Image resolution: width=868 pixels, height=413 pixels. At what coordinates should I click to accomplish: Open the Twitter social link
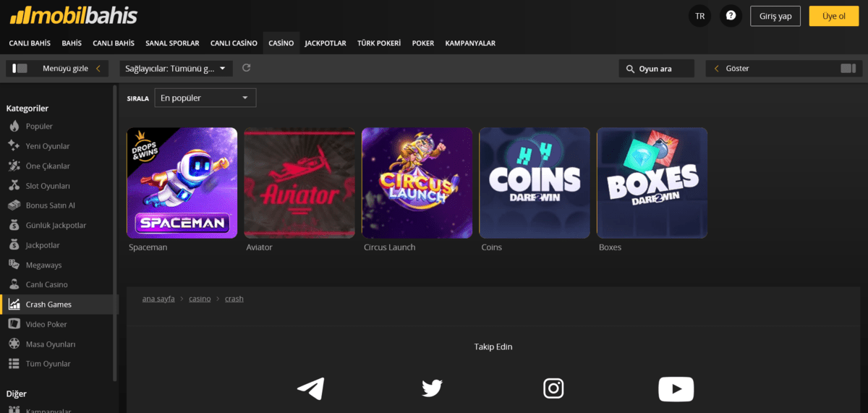(432, 388)
